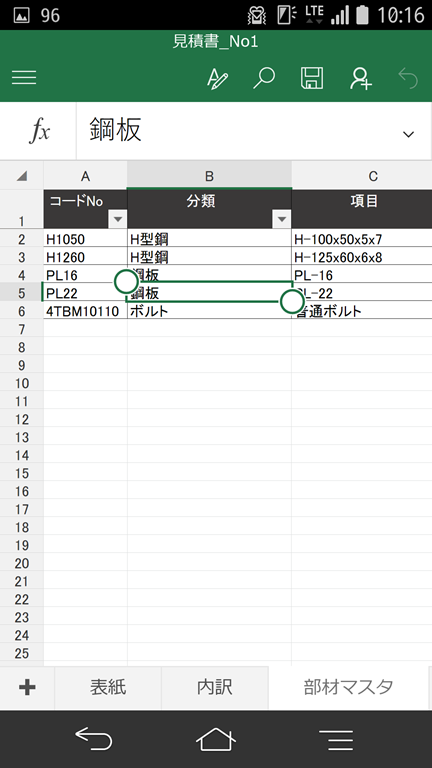Tap the edit pen icon
The height and width of the screenshot is (768, 432).
(217, 78)
